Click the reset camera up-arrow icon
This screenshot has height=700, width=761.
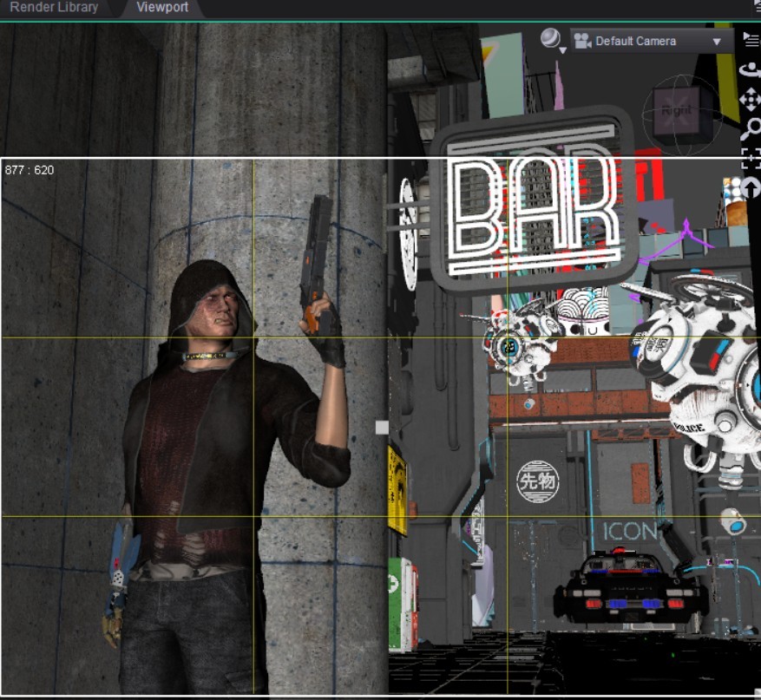(751, 187)
